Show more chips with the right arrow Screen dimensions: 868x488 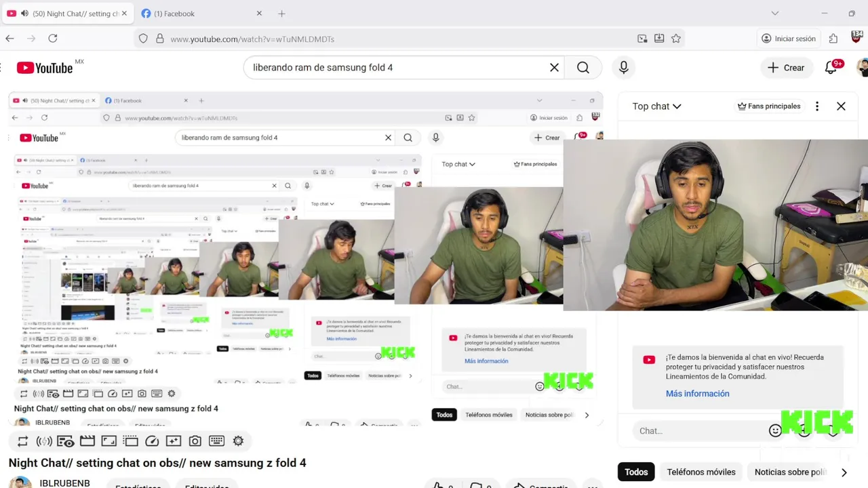click(844, 472)
